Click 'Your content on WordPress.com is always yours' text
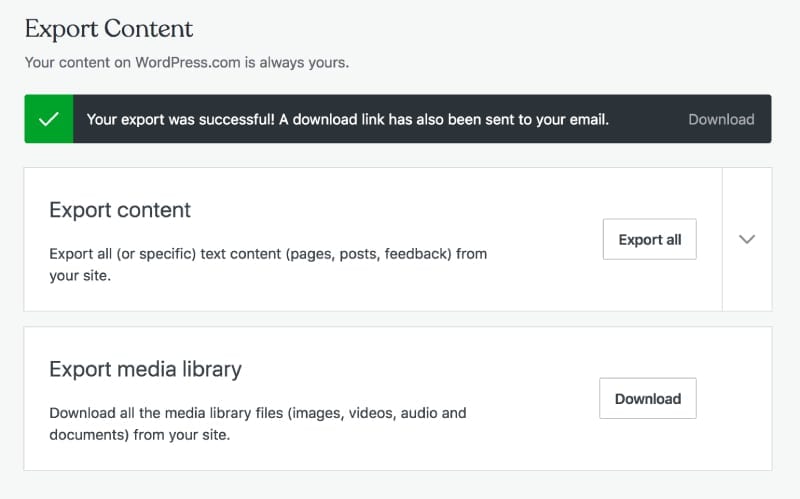800x499 pixels. point(186,62)
